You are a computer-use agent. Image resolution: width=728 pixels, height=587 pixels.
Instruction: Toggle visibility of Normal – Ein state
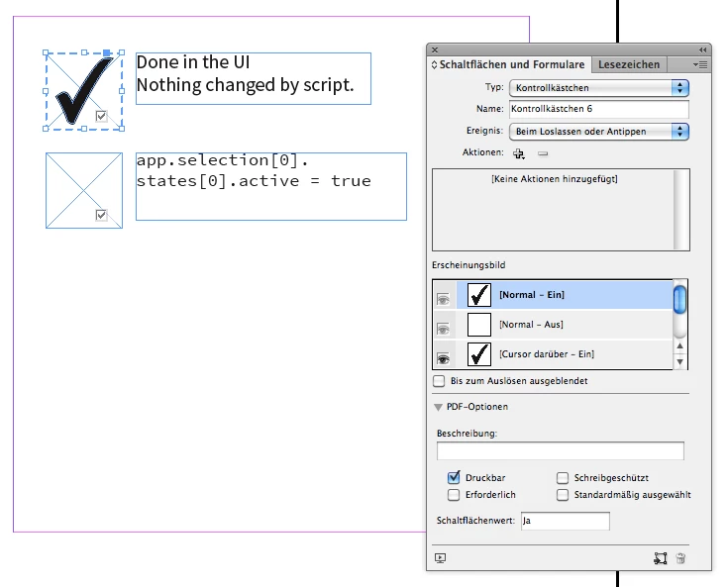[x=444, y=299]
